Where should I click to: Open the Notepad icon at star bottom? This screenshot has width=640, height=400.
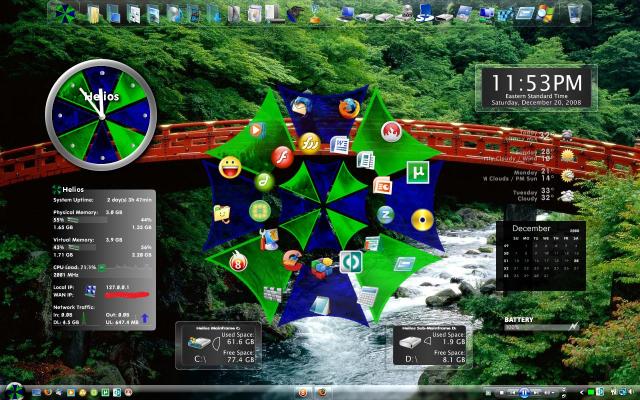pyautogui.click(x=320, y=305)
